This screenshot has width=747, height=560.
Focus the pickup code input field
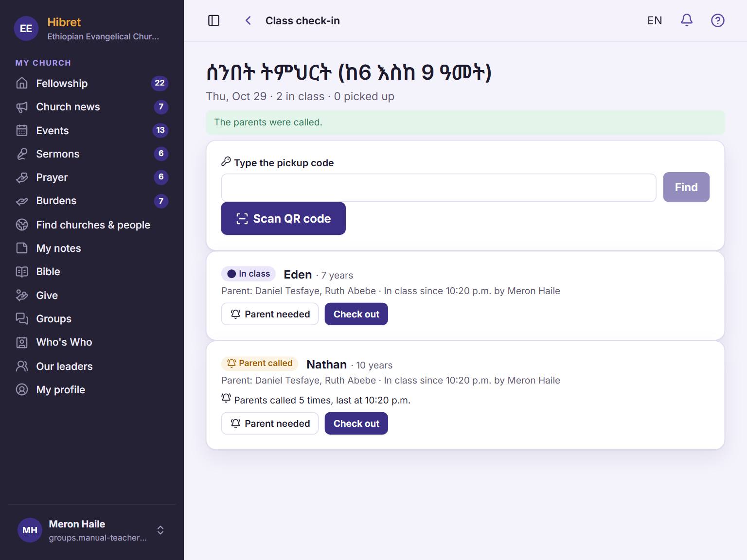[439, 188]
